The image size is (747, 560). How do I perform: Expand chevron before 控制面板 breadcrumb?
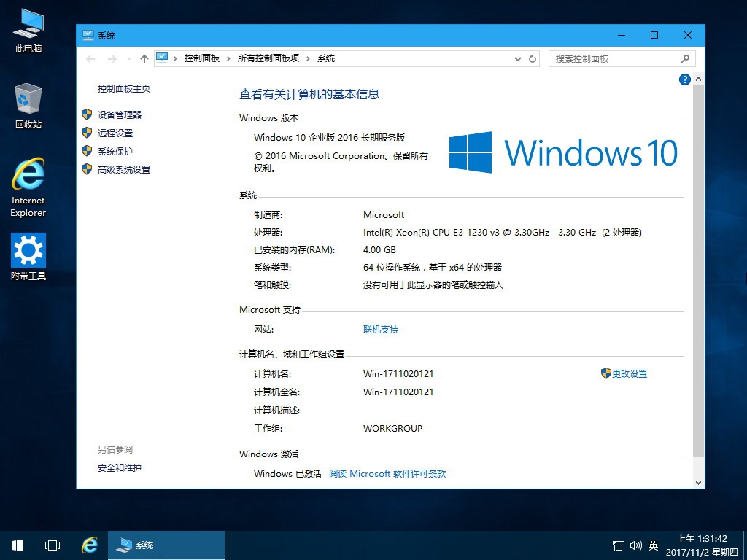point(175,58)
